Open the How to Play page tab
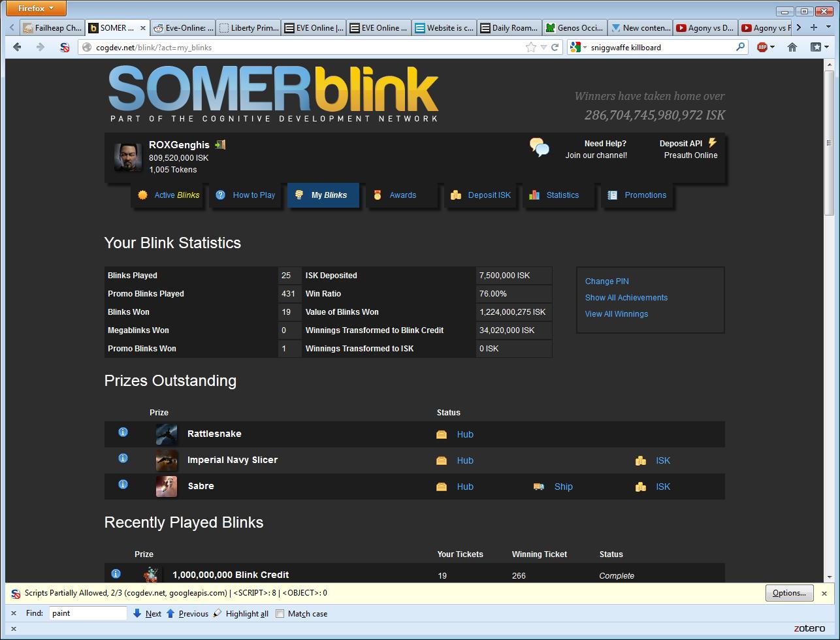840x640 pixels. tap(246, 195)
